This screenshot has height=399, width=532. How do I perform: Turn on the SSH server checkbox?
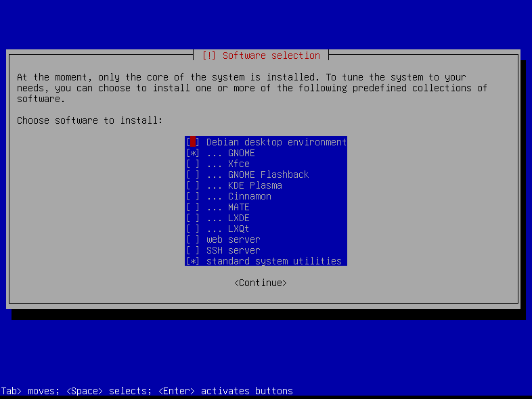193,250
